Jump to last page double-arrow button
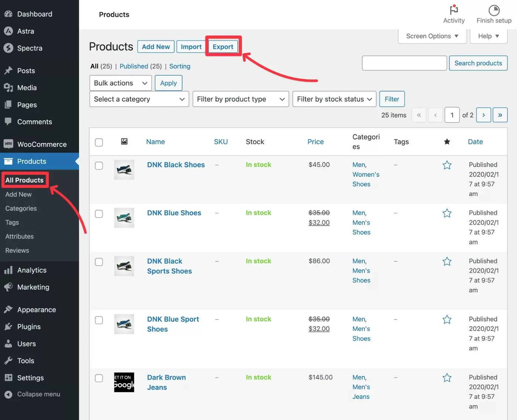The width and height of the screenshot is (517, 420). pos(500,115)
